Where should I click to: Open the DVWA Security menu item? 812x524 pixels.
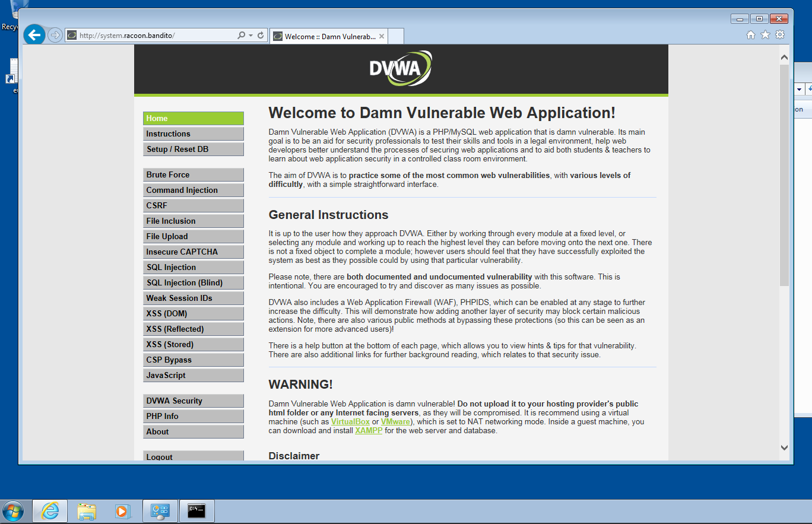tap(193, 401)
